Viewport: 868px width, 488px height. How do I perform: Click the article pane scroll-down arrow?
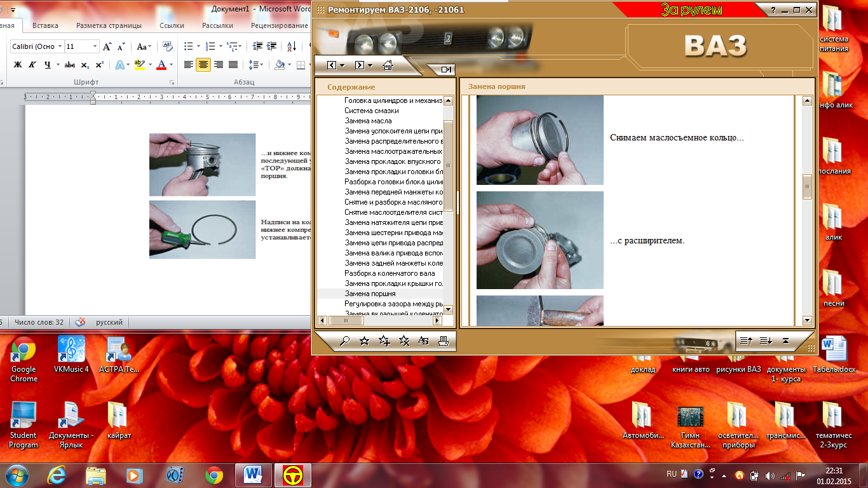[807, 320]
